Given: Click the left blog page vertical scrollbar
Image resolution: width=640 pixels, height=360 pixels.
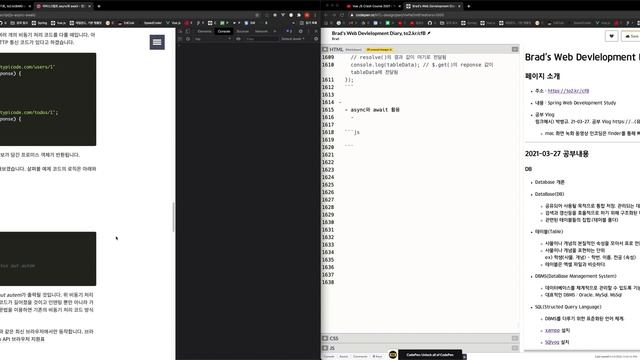Looking at the screenshot, I should point(173,217).
